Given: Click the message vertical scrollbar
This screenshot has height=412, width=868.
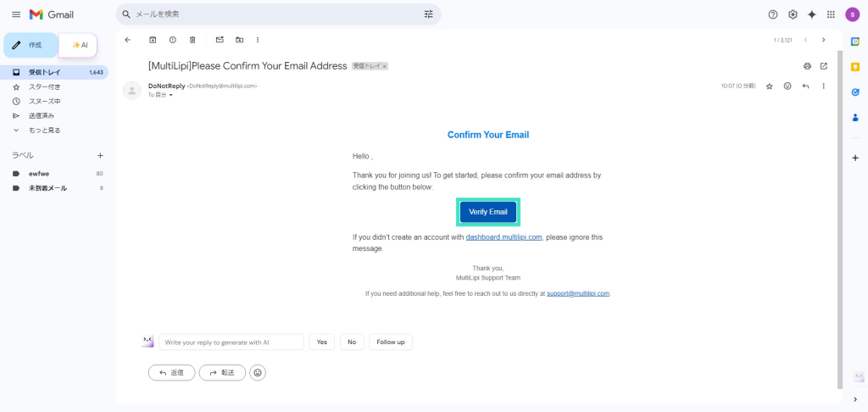Looking at the screenshot, I should [x=840, y=219].
